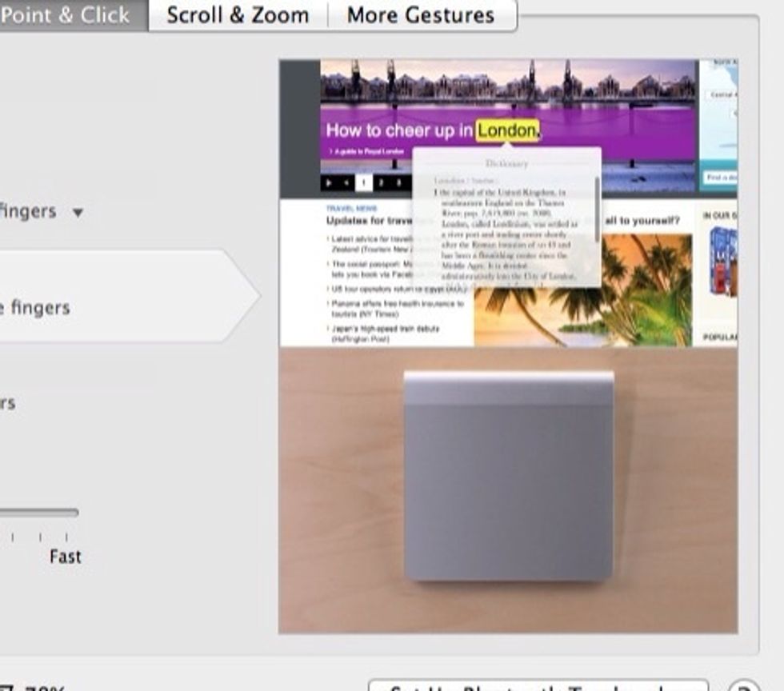Image resolution: width=784 pixels, height=691 pixels.
Task: Click the Dictionary popup title
Action: point(506,164)
